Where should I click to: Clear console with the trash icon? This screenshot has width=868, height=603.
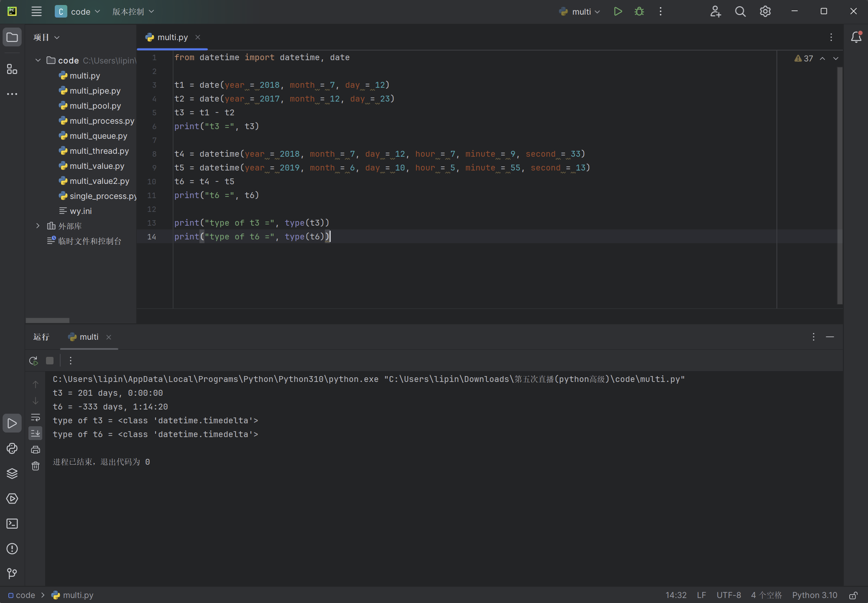click(36, 466)
